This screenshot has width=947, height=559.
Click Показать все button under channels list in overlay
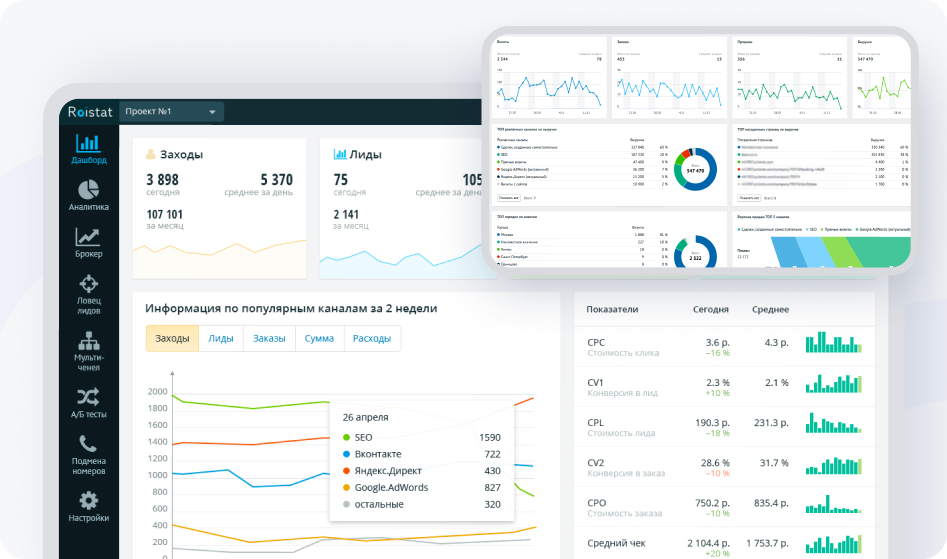pyautogui.click(x=509, y=198)
